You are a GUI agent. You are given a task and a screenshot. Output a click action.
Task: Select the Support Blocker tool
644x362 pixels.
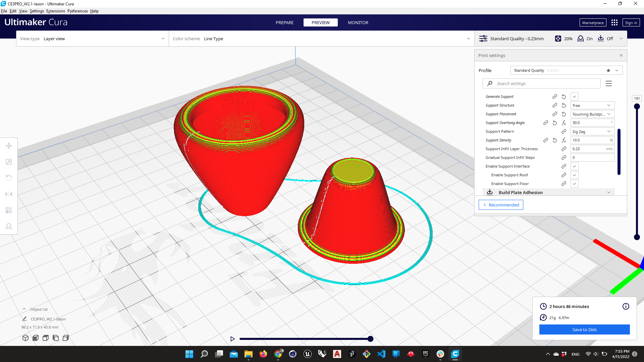tap(9, 226)
